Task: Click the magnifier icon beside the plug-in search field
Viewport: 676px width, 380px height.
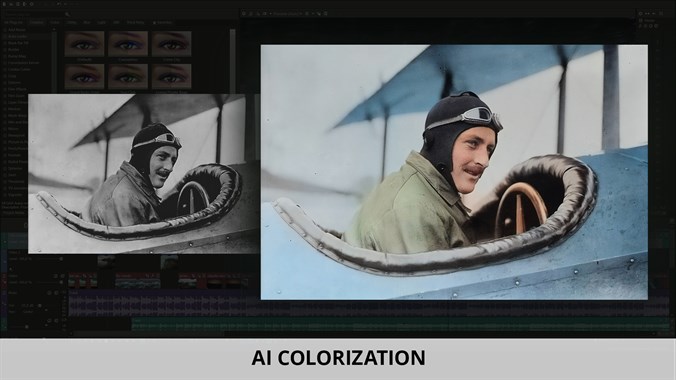Action: click(67, 14)
